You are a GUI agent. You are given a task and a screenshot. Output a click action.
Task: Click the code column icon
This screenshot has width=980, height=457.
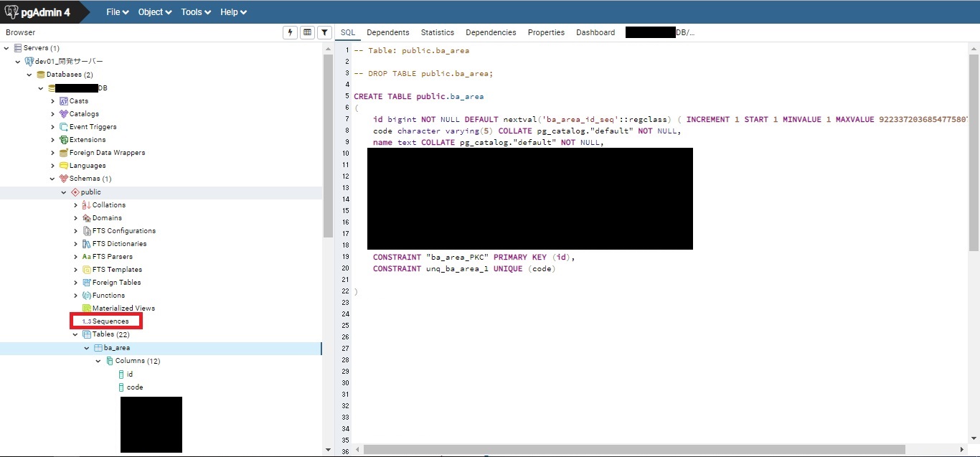click(x=121, y=387)
